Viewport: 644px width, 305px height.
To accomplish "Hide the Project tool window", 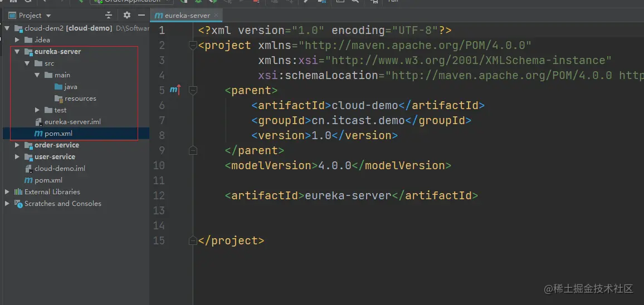I will 142,15.
